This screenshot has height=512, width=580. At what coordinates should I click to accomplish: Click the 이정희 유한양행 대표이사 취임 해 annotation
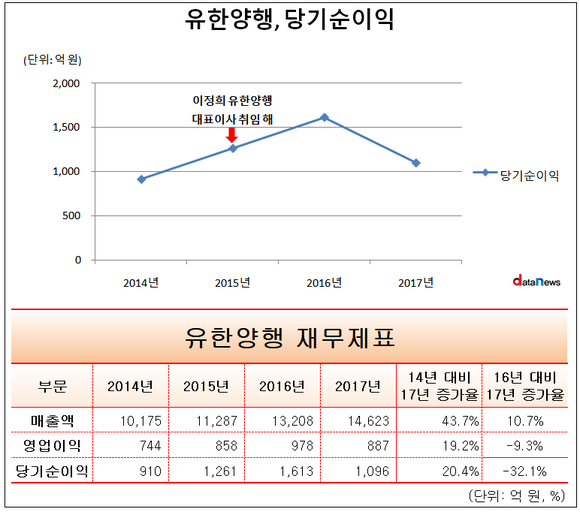pos(232,110)
